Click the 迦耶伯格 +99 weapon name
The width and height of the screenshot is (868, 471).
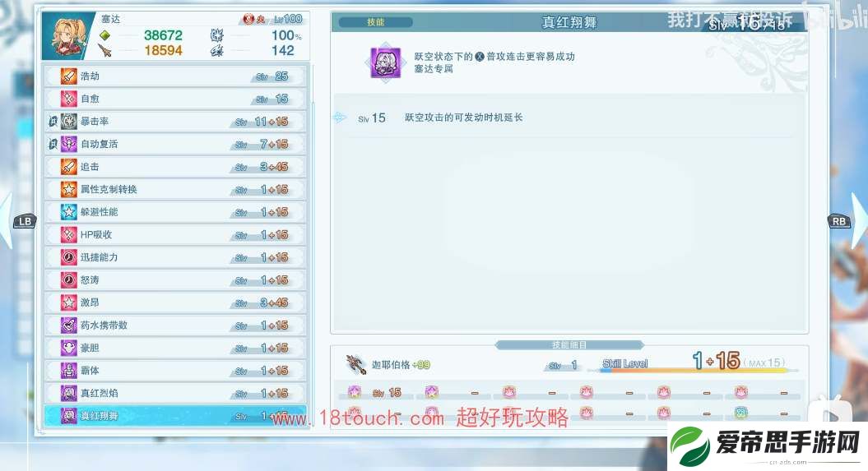coord(401,364)
